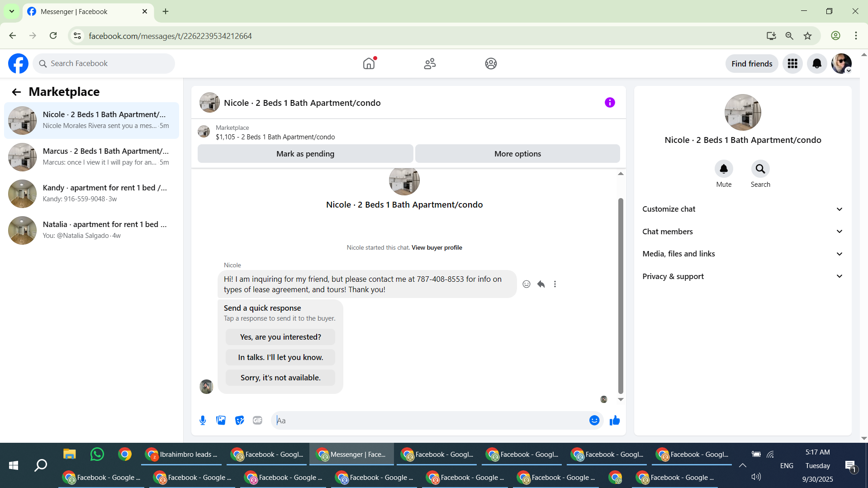This screenshot has height=488, width=868.
Task: Mute this conversation bell icon
Action: pos(724,169)
